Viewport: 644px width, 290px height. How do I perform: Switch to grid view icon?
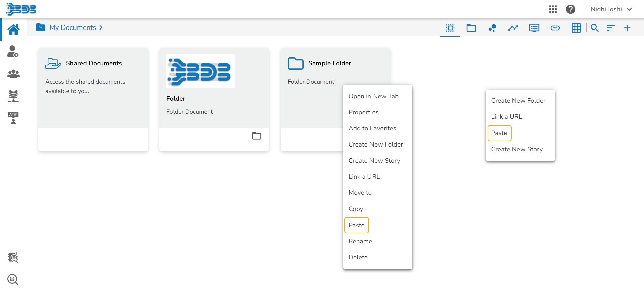pyautogui.click(x=576, y=28)
